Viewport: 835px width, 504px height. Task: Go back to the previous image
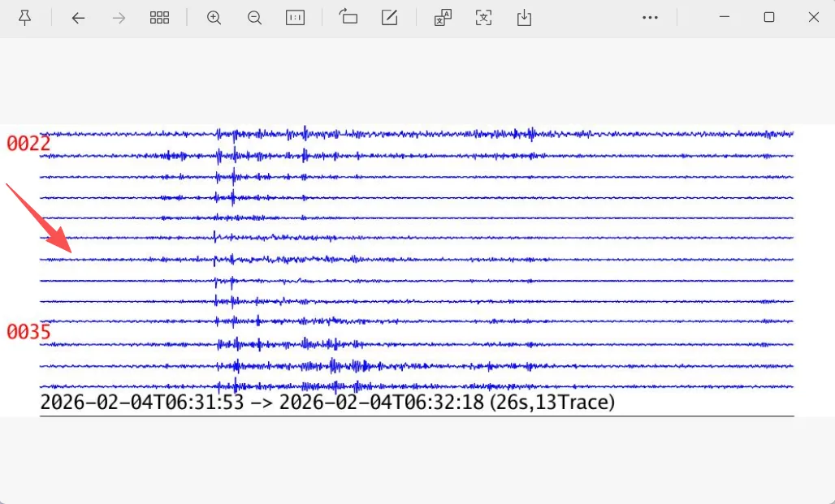pos(78,18)
